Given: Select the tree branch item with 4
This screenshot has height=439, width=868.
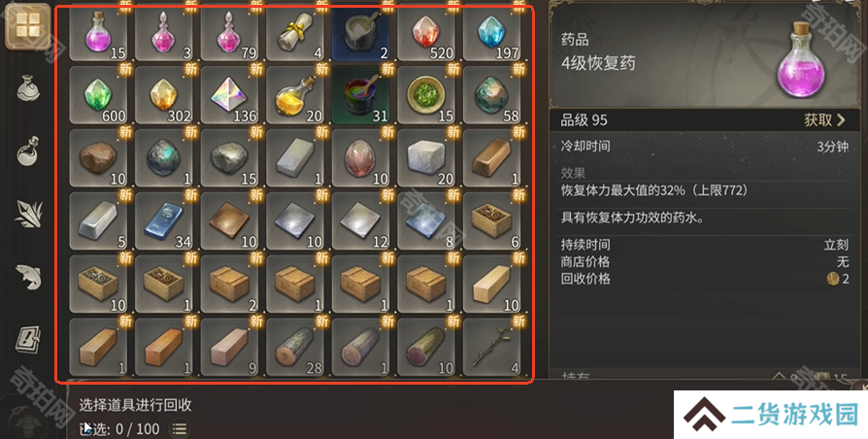Looking at the screenshot, I should point(492,347).
